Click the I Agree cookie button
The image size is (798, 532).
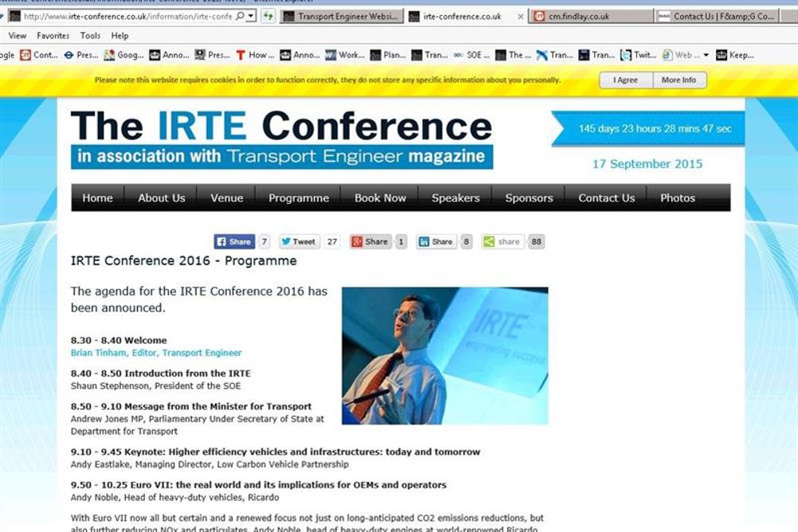625,80
